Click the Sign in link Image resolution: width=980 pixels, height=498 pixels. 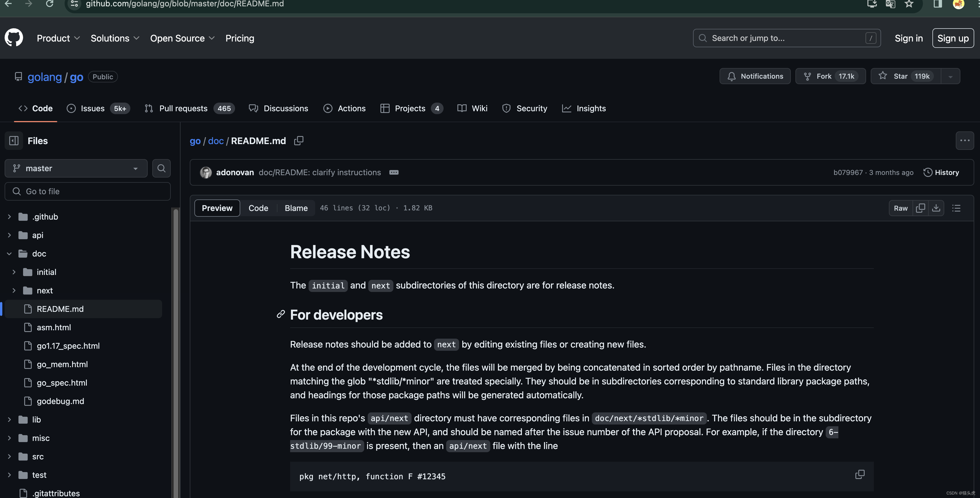908,38
